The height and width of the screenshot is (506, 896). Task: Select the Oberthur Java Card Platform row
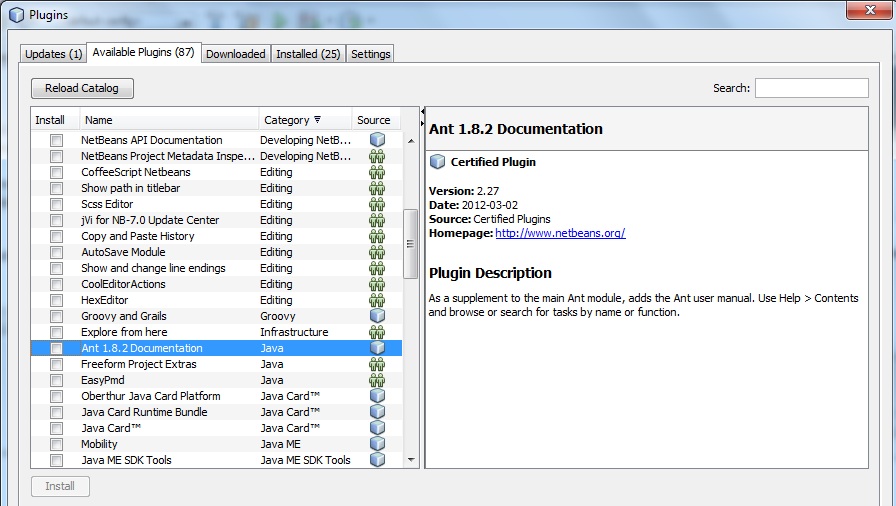pyautogui.click(x=217, y=396)
